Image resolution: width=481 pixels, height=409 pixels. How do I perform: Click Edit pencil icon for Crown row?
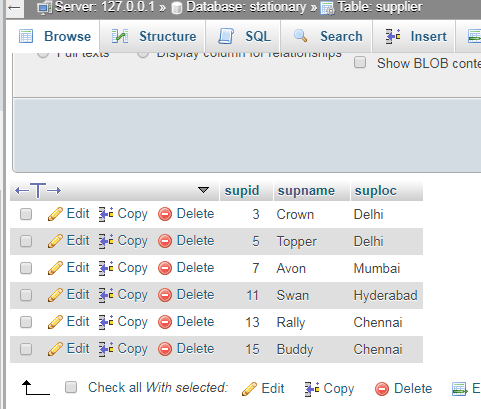click(55, 214)
